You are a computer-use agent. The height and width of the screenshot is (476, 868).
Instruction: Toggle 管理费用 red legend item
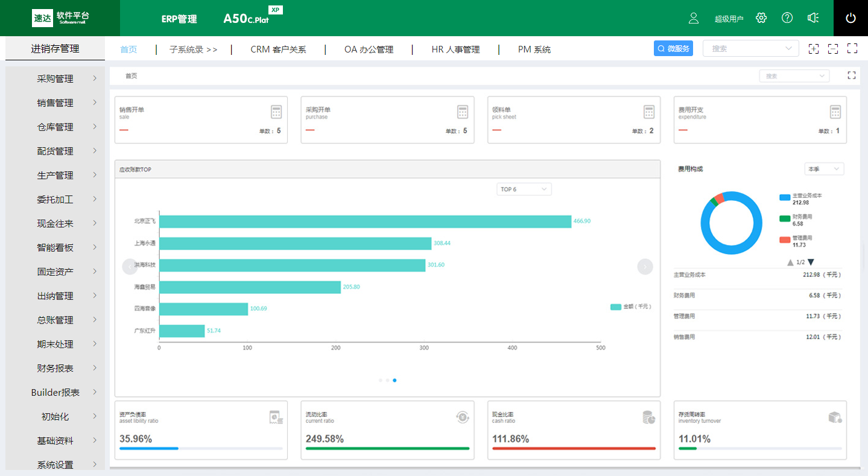(x=785, y=240)
